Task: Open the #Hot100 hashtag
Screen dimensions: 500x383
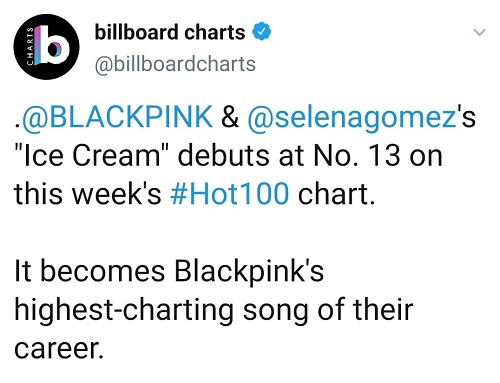Action: click(x=229, y=194)
